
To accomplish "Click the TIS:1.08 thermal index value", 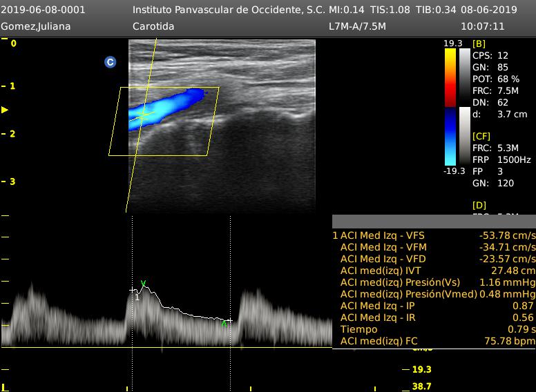I will click(x=390, y=10).
